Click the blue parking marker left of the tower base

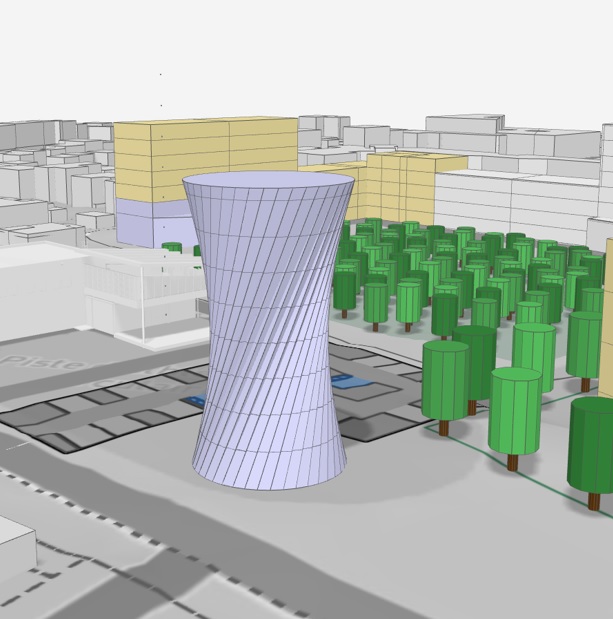coord(195,399)
